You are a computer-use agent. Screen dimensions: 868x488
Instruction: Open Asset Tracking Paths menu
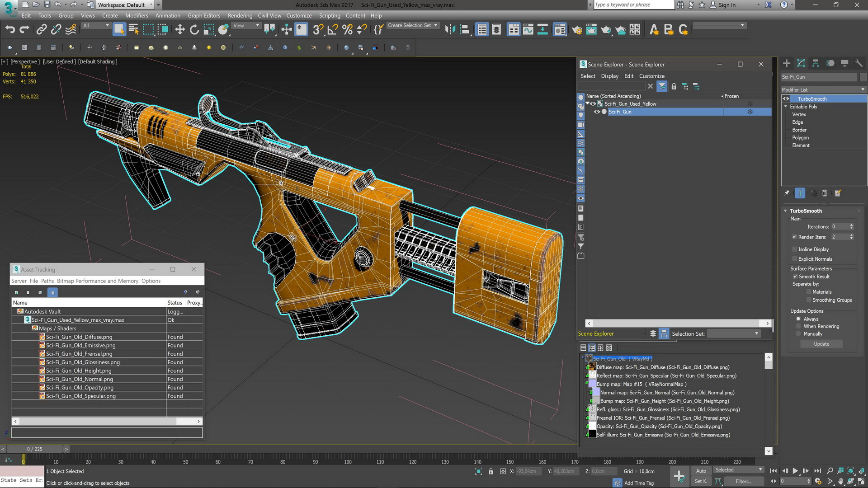click(47, 281)
